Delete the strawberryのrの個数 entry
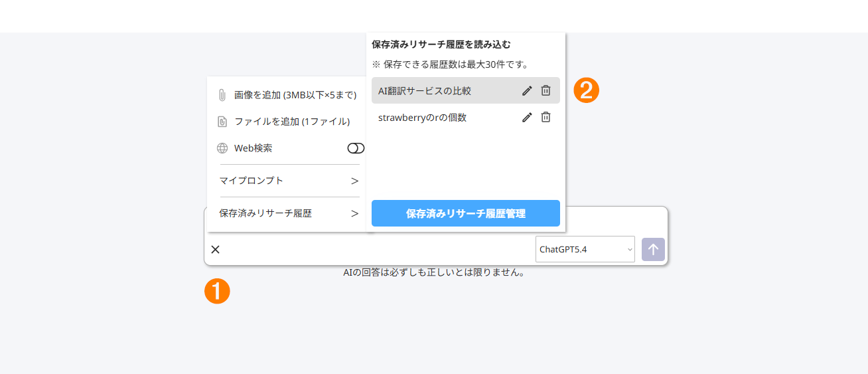Viewport: 868px width, 374px height. tap(545, 117)
